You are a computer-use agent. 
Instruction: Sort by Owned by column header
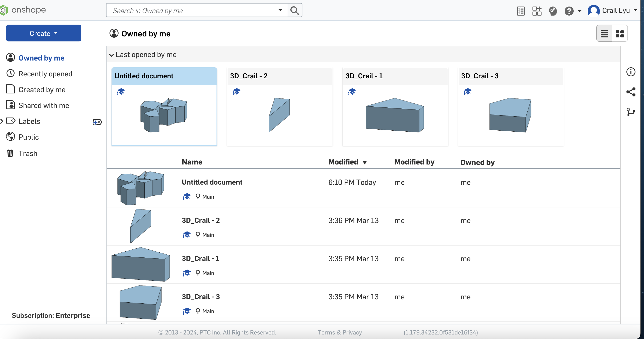tap(477, 162)
